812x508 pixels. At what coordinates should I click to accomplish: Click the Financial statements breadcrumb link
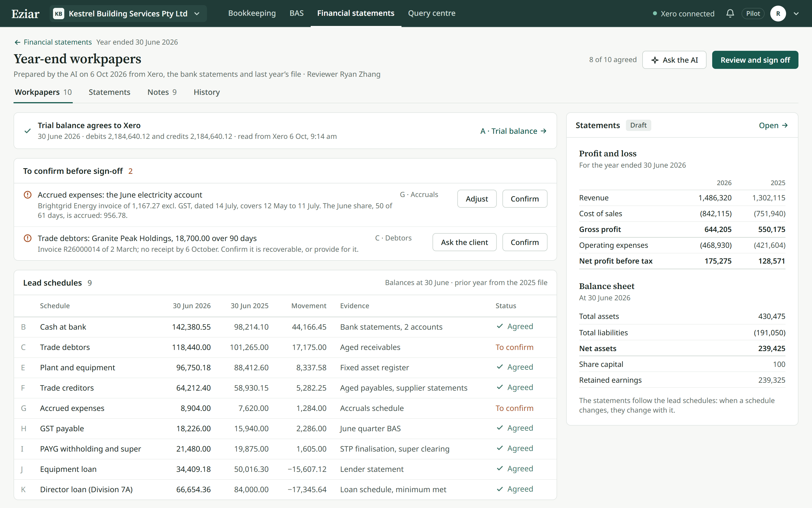coord(58,42)
